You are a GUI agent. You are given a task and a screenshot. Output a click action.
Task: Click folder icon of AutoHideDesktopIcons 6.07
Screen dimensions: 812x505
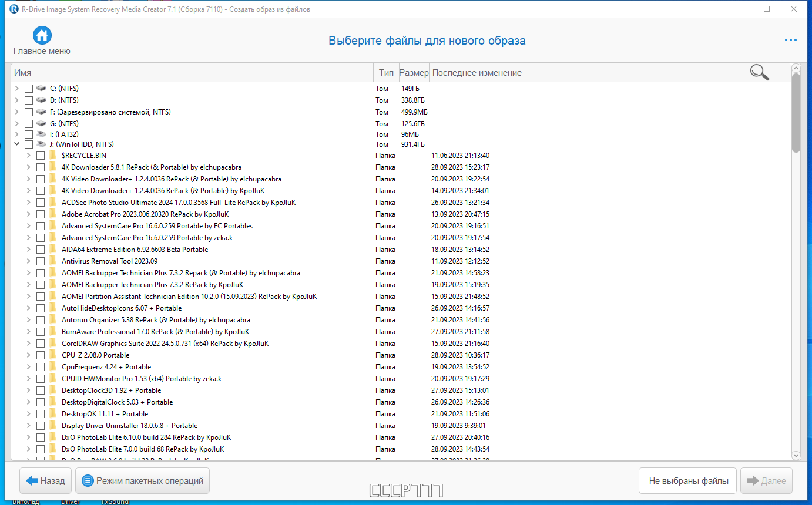pos(53,308)
